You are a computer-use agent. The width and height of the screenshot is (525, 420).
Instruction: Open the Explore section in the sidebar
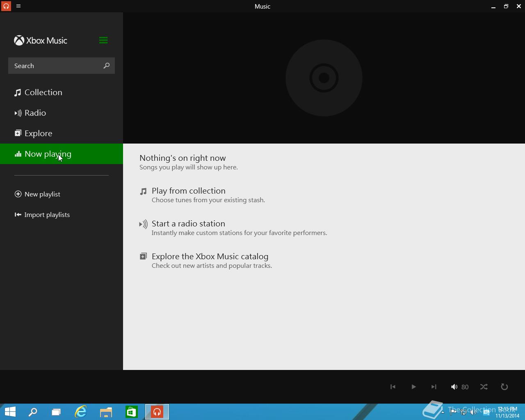coord(62,133)
